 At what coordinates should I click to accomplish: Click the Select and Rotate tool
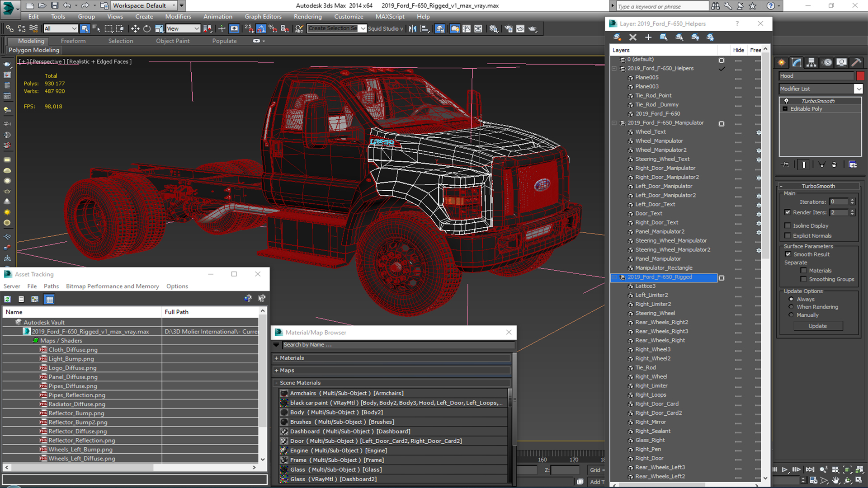tap(147, 28)
